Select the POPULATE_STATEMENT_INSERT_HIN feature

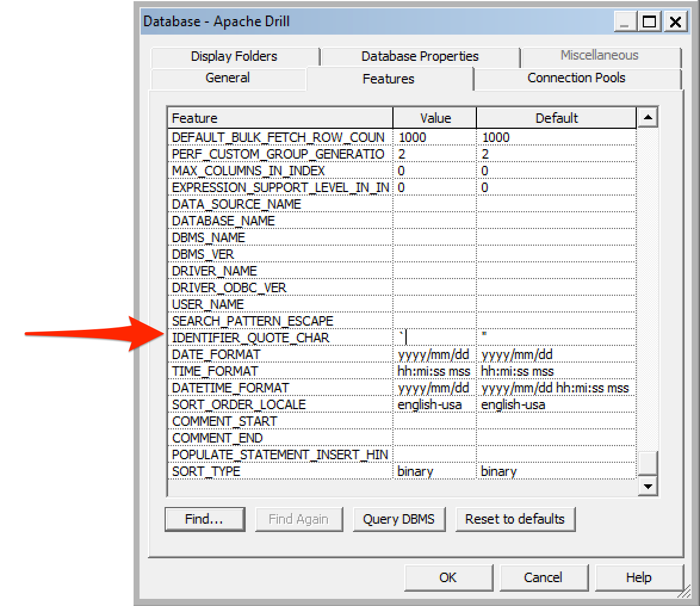(280, 455)
